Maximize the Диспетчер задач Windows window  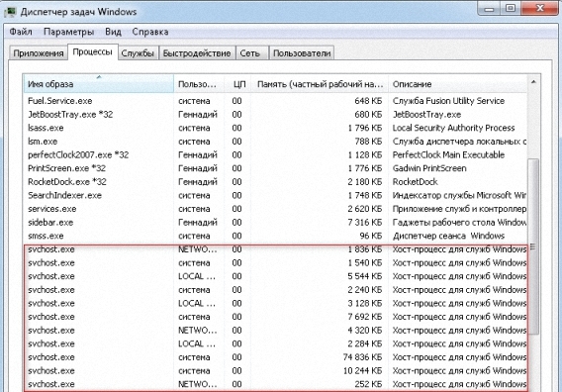[511, 9]
